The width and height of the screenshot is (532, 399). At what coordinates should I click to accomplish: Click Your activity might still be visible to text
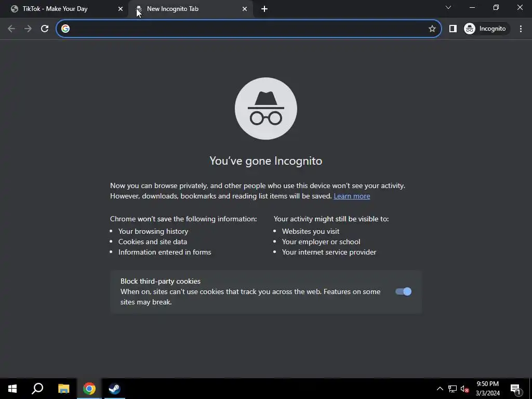coord(331,219)
